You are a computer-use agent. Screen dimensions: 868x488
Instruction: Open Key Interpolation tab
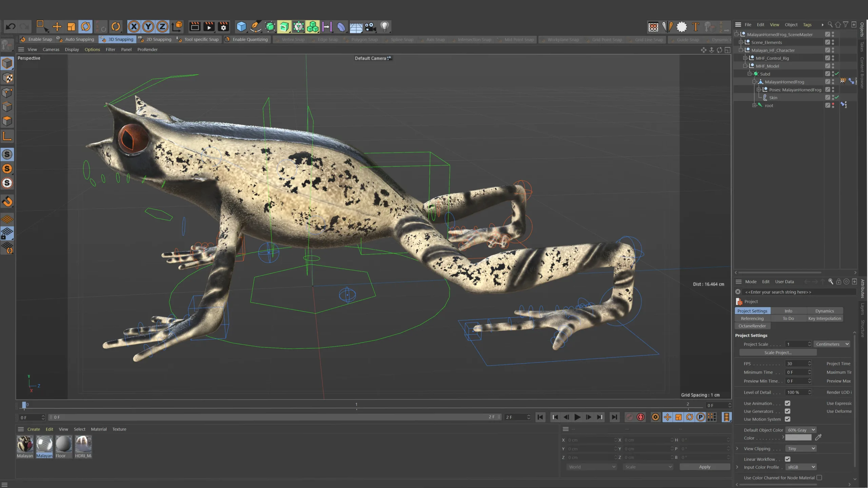[824, 318]
